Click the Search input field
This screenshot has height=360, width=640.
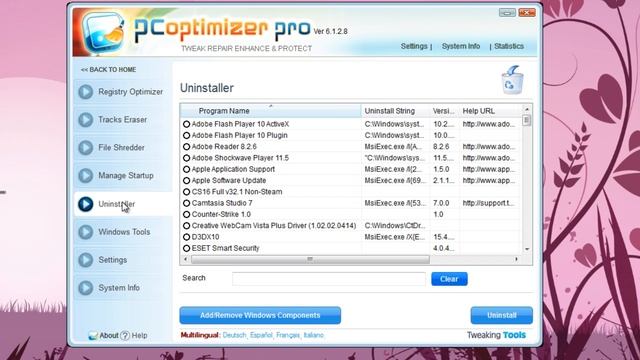coord(329,279)
